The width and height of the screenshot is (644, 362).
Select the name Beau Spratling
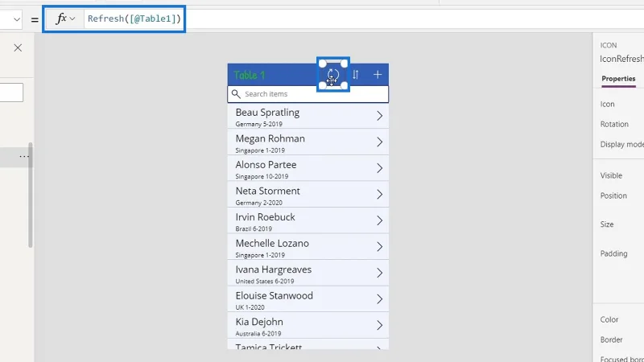click(267, 113)
